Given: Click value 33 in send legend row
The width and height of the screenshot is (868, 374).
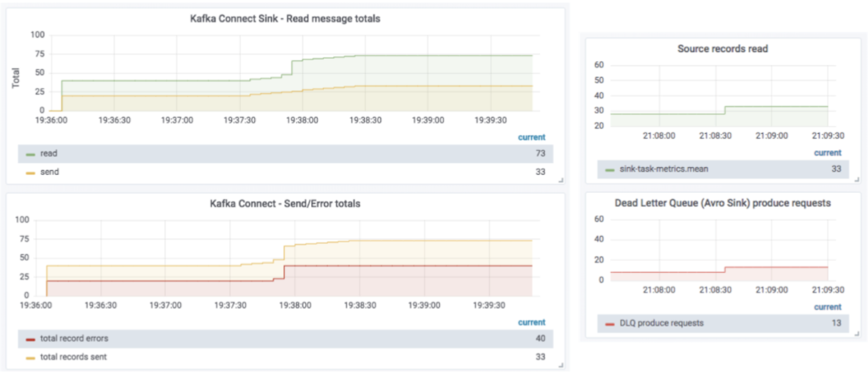Looking at the screenshot, I should pos(540,173).
